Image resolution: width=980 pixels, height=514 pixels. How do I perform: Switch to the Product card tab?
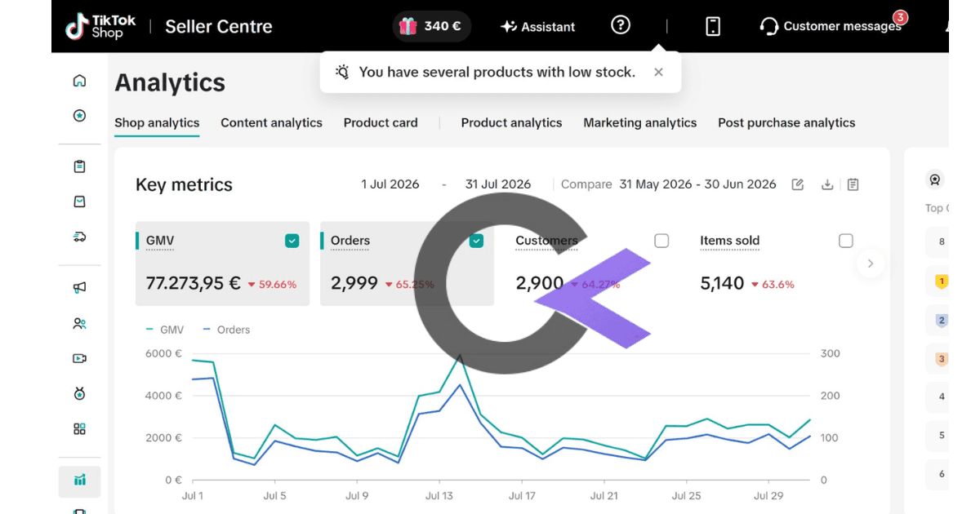tap(381, 123)
